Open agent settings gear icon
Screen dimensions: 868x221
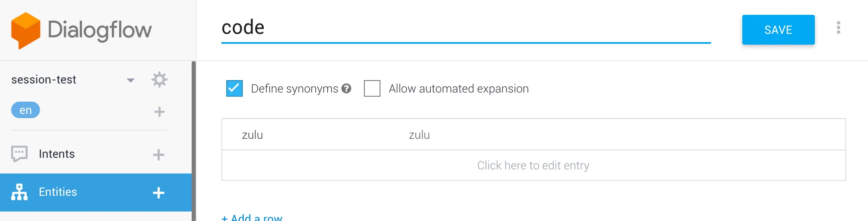[x=159, y=79]
